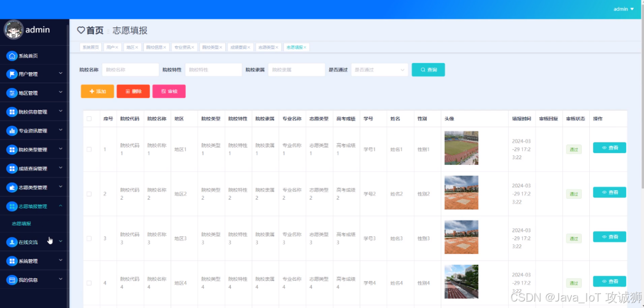Screen dimensions: 644x308
Task: Collapse the 志愿填报管理 menu chevron
Action: [61, 206]
